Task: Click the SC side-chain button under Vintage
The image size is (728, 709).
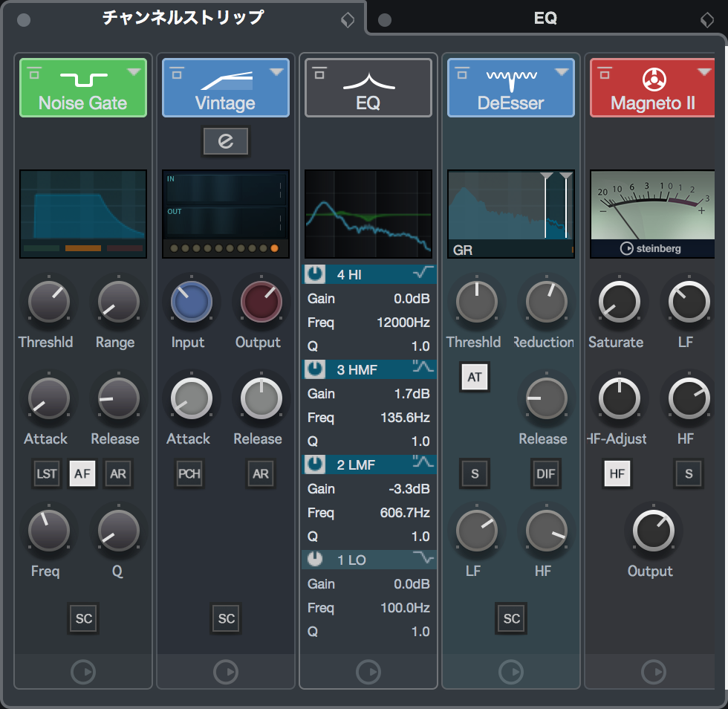Action: pos(226,618)
